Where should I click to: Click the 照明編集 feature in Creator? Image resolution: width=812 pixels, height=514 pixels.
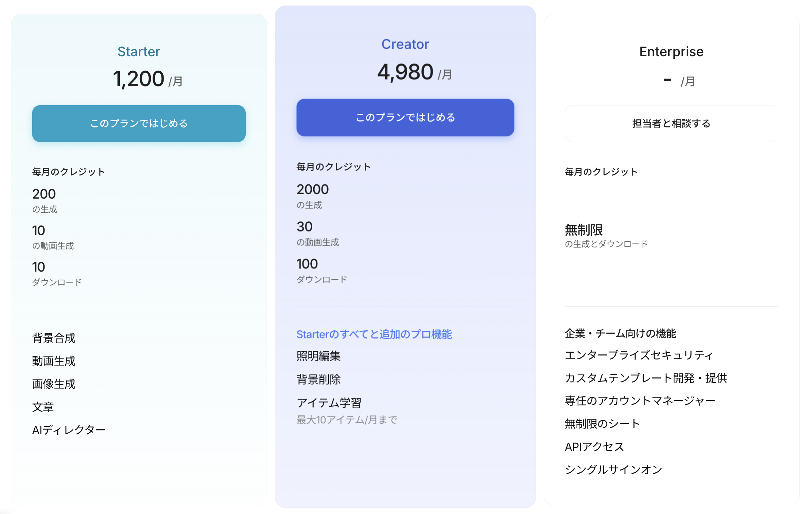pyautogui.click(x=318, y=356)
